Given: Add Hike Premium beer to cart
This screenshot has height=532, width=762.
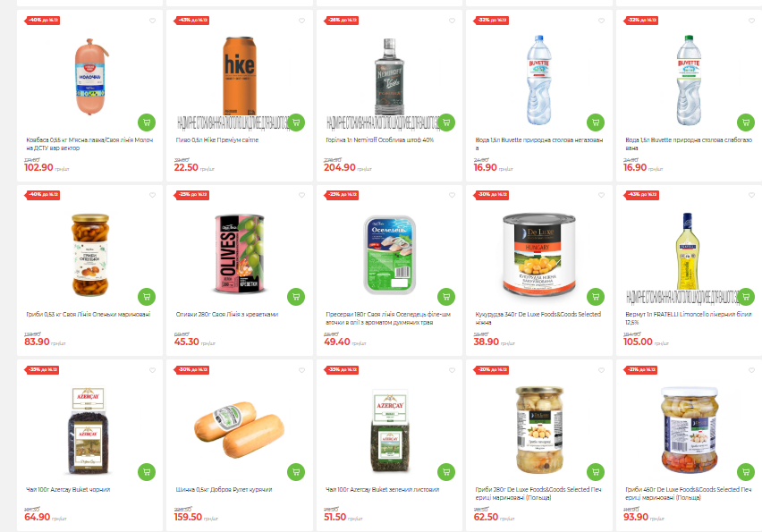Looking at the screenshot, I should [296, 122].
